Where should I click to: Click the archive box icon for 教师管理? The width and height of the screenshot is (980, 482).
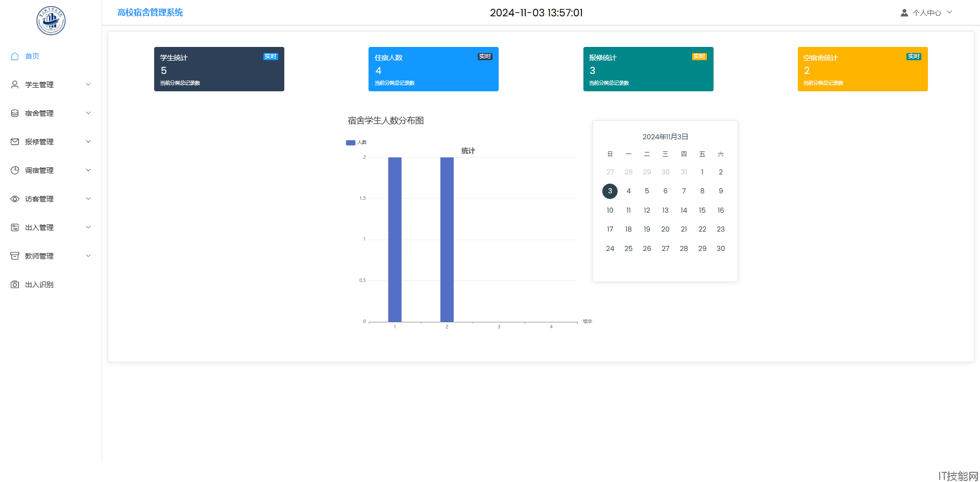click(15, 256)
